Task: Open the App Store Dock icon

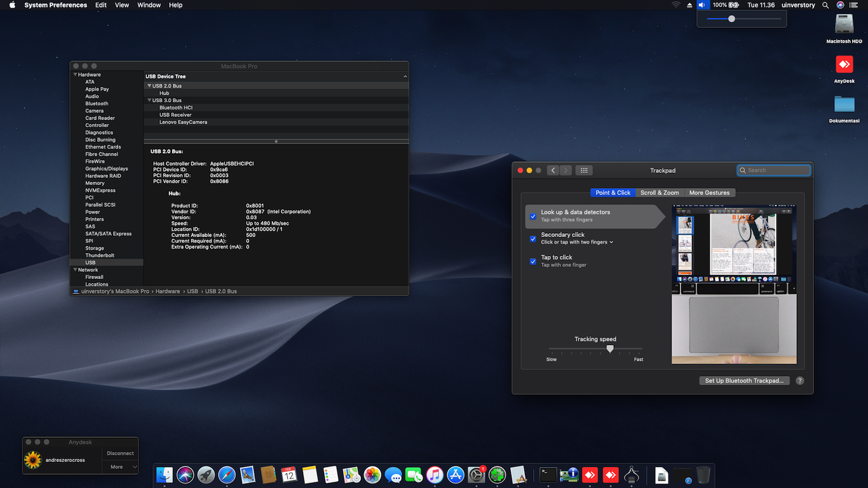Action: [x=456, y=475]
